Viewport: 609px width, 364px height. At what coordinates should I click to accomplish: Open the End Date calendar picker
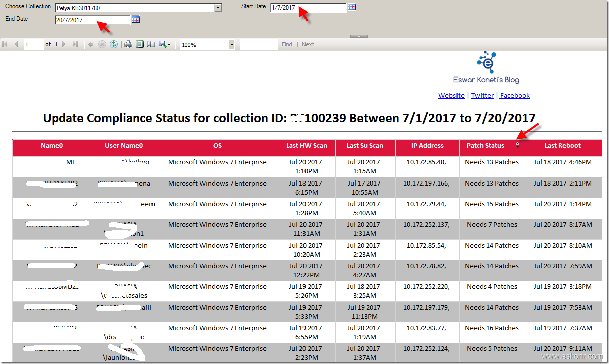[x=136, y=19]
